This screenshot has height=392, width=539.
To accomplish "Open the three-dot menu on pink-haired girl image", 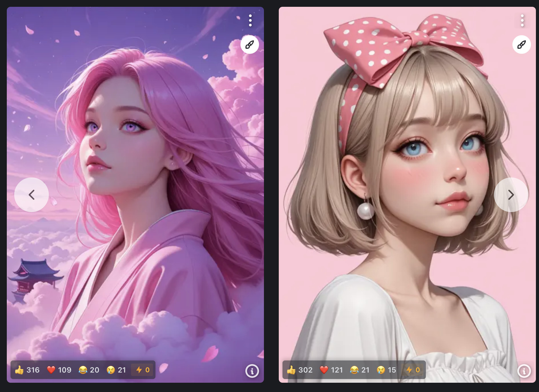I will [x=250, y=20].
